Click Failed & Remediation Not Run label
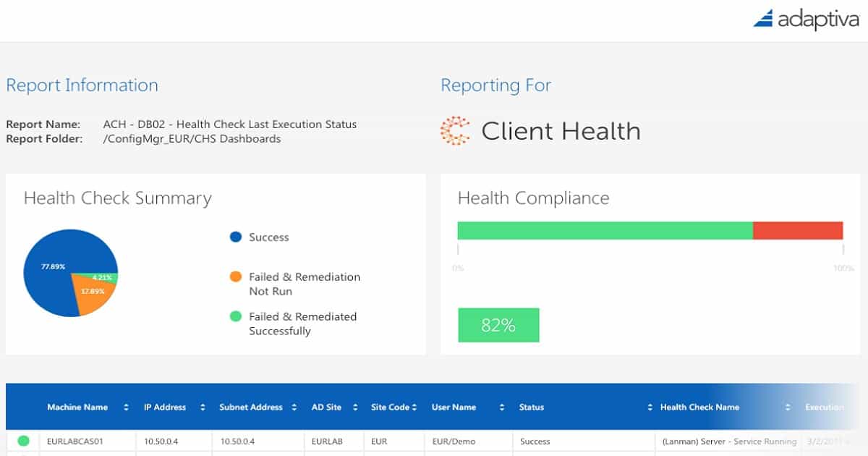868x456 pixels. pos(305,284)
